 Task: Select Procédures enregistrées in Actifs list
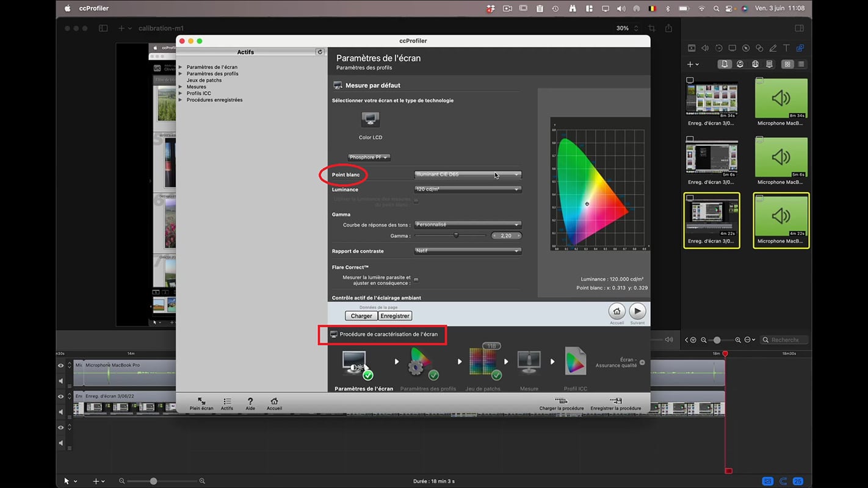(x=214, y=100)
